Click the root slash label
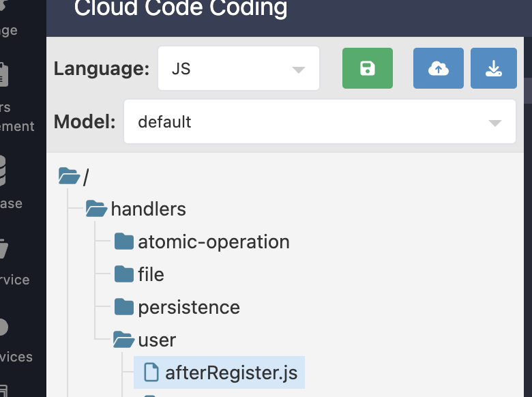This screenshot has height=397, width=532. [86, 177]
